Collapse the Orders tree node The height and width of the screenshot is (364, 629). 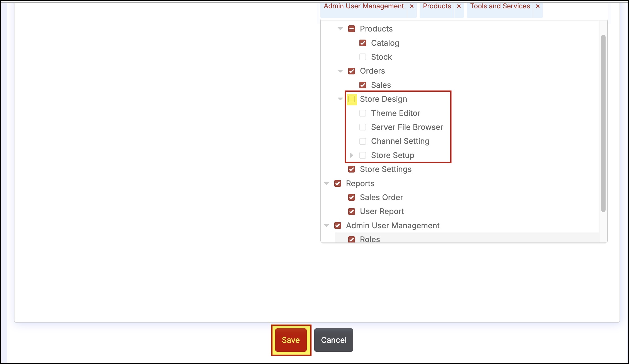340,71
